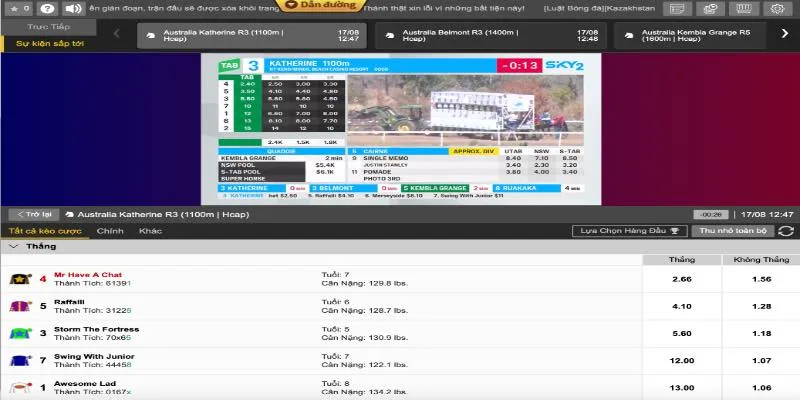This screenshot has width=800, height=400.
Task: Expand the Dẫn đường navigation dropdown
Action: pos(322,5)
